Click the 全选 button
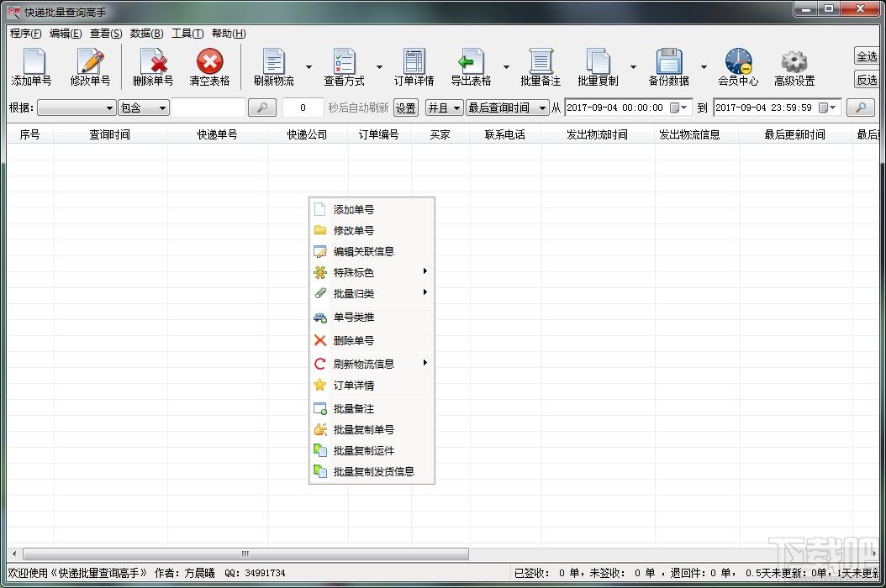Image resolution: width=886 pixels, height=588 pixels. click(x=867, y=56)
